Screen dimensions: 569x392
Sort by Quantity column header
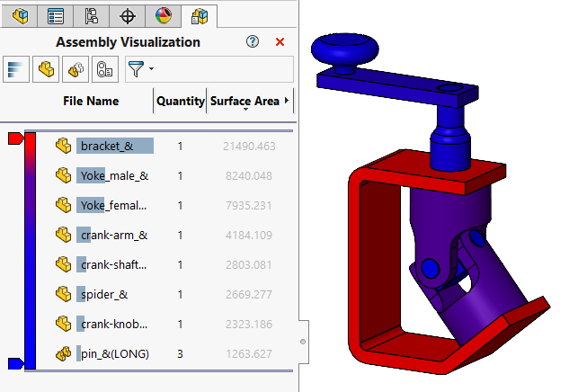coord(181,101)
